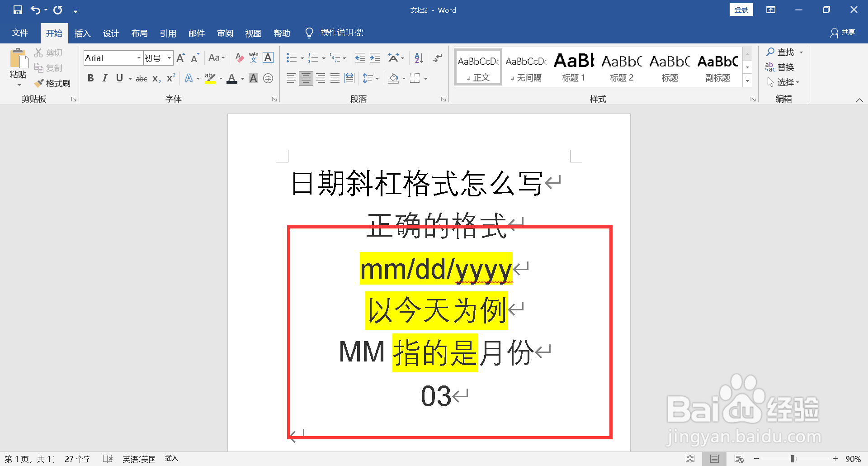Screen dimensions: 868x466
Task: Apply the 副标题 subtitle style
Action: pos(717,67)
